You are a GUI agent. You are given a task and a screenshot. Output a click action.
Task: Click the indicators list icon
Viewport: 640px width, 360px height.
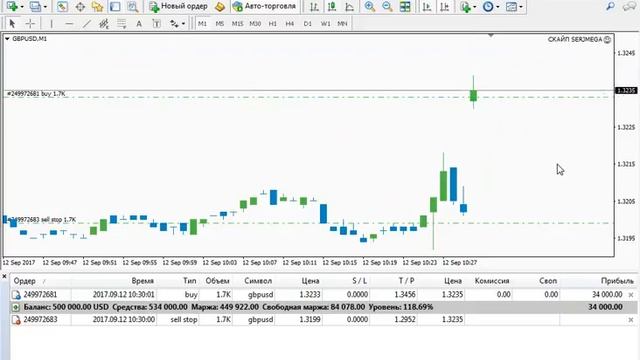465,7
